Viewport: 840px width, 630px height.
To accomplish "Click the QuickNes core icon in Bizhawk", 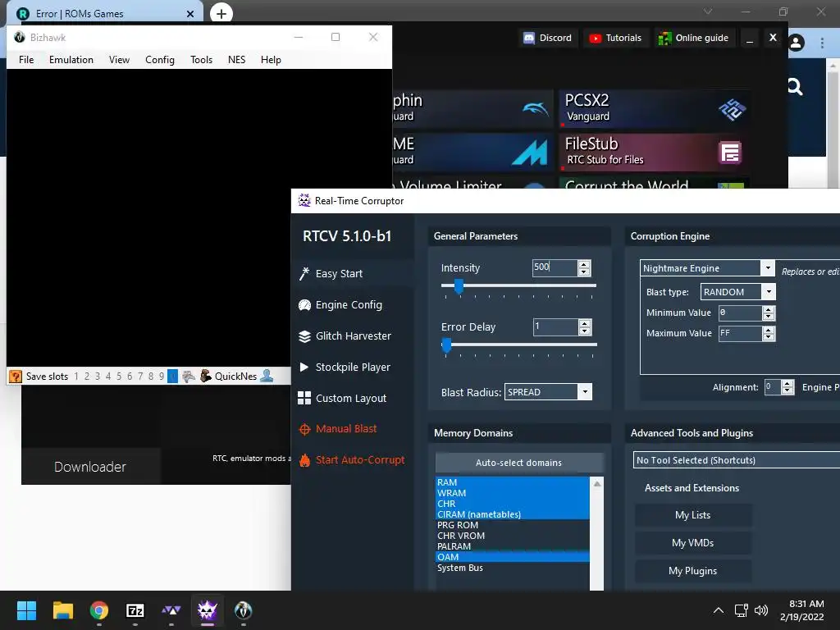I will click(x=206, y=376).
